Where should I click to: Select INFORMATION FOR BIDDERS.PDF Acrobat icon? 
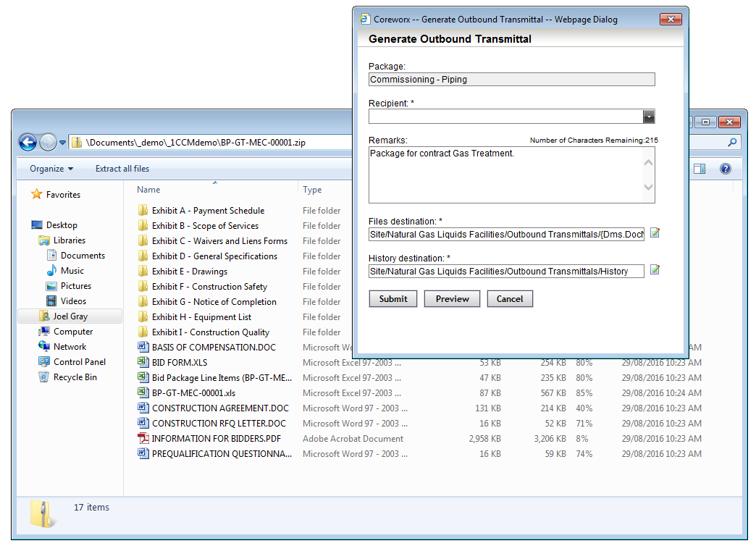tap(143, 438)
